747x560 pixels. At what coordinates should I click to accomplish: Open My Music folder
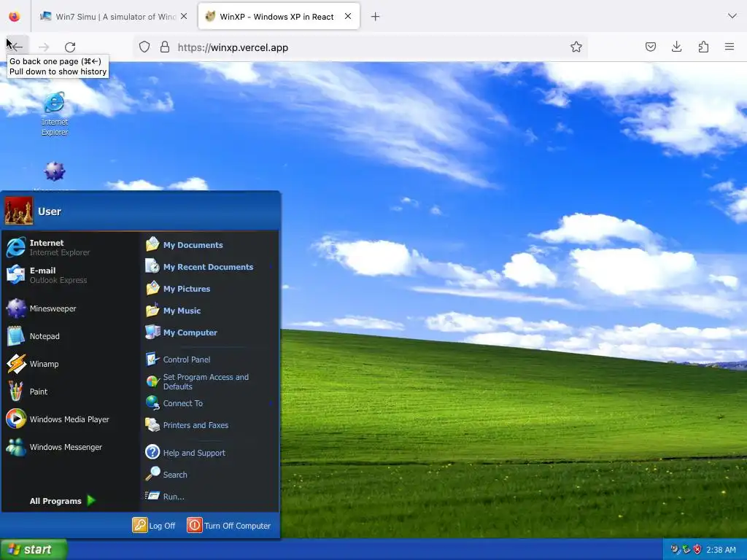pos(209,311)
